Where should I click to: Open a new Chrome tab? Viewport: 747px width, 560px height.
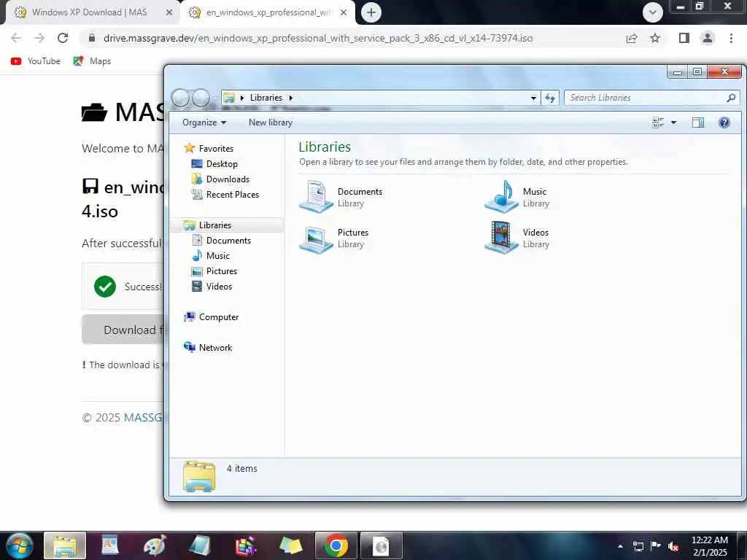click(x=371, y=12)
